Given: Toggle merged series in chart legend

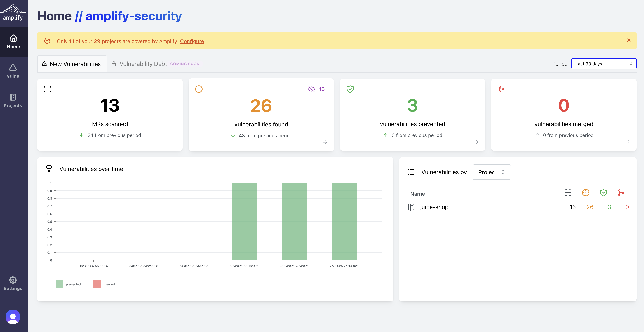Looking at the screenshot, I should click(104, 284).
